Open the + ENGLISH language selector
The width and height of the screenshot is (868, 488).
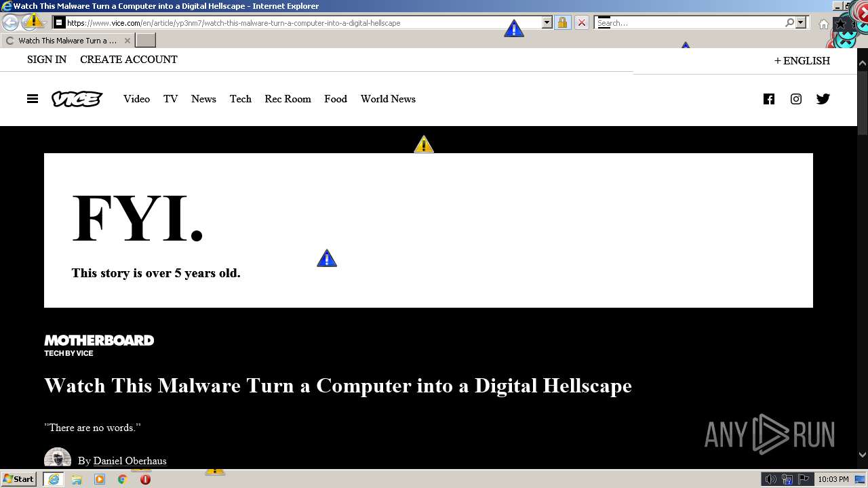(802, 60)
